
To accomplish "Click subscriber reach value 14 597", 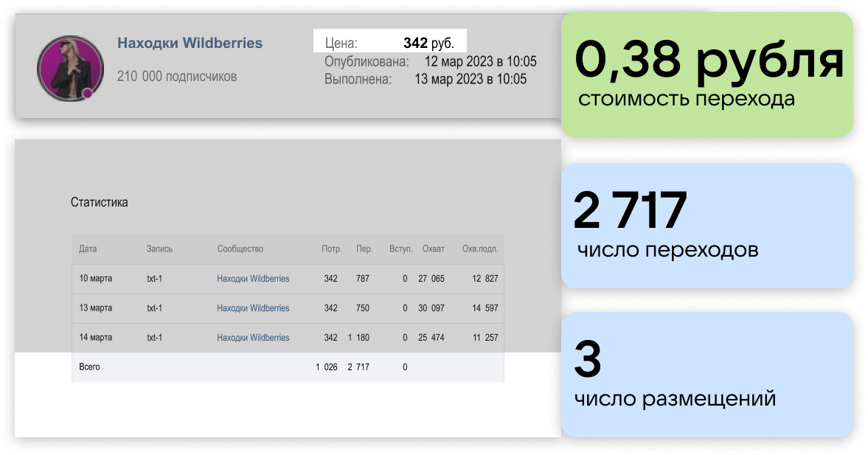I will click(x=485, y=308).
